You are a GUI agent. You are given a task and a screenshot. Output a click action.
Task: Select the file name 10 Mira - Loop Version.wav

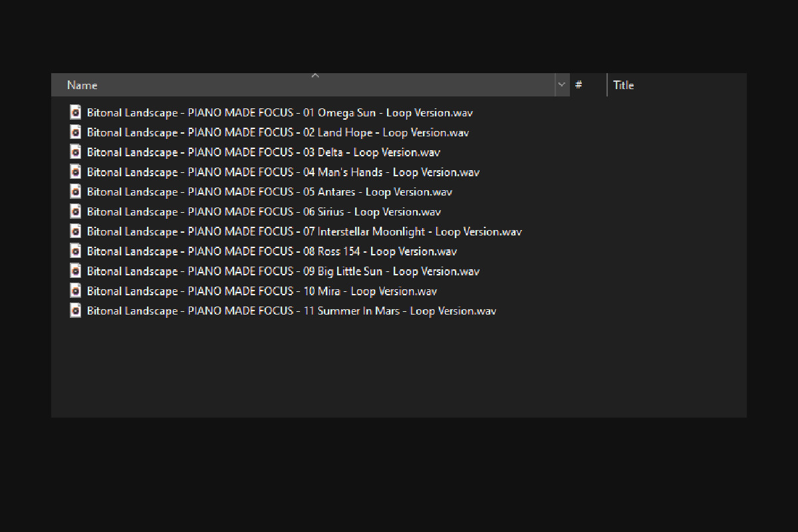pyautogui.click(x=262, y=291)
